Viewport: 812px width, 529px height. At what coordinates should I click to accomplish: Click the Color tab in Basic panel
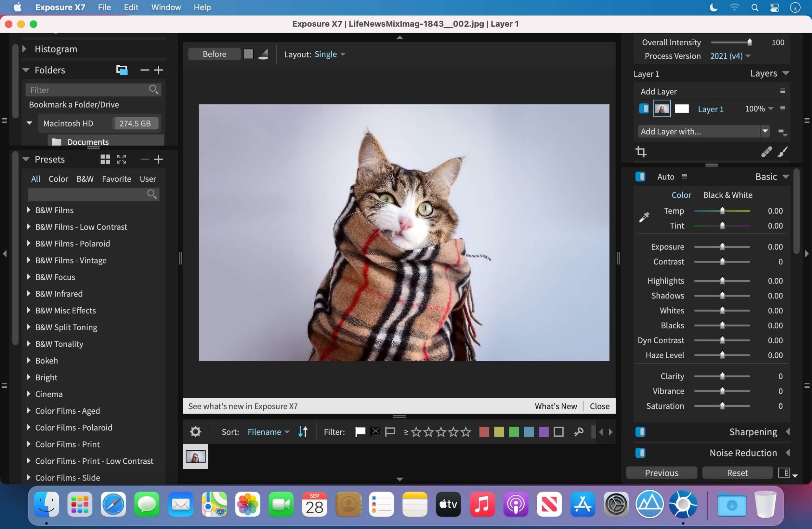[x=681, y=195]
